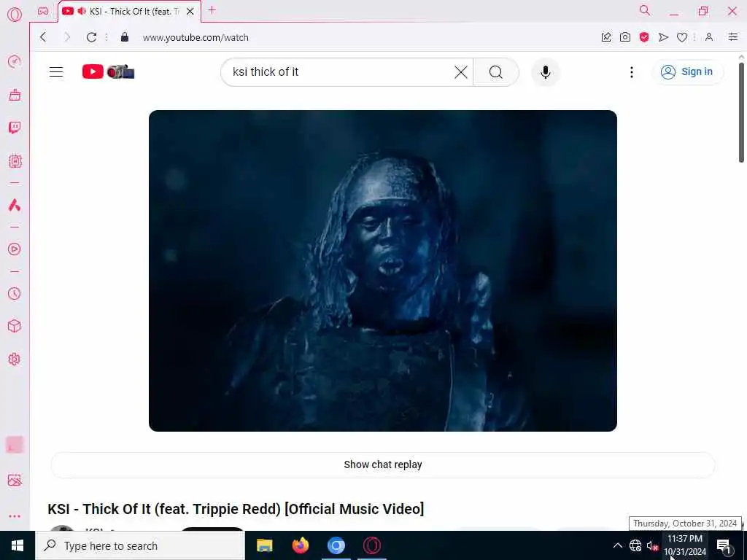Open GX Control speedometer panel
This screenshot has height=560, width=747.
pyautogui.click(x=15, y=62)
